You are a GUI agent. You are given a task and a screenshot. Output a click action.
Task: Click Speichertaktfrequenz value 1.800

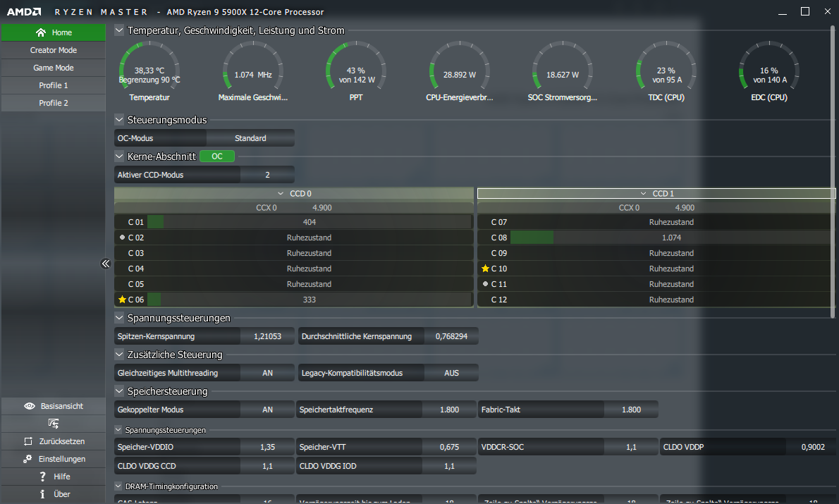click(x=450, y=410)
